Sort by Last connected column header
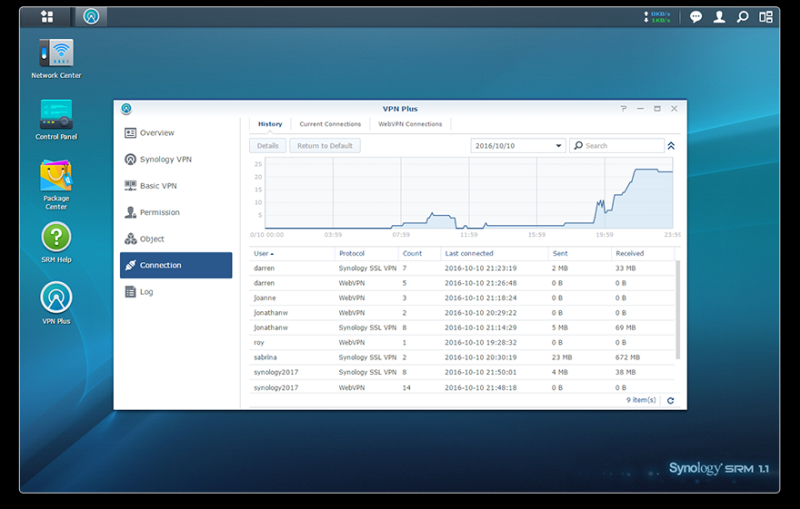 coord(494,253)
